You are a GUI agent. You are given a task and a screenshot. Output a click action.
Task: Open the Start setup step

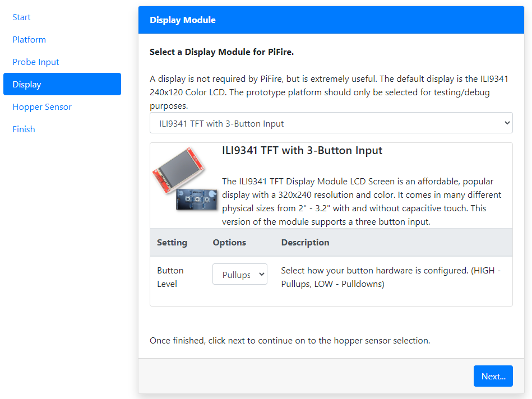tap(21, 17)
